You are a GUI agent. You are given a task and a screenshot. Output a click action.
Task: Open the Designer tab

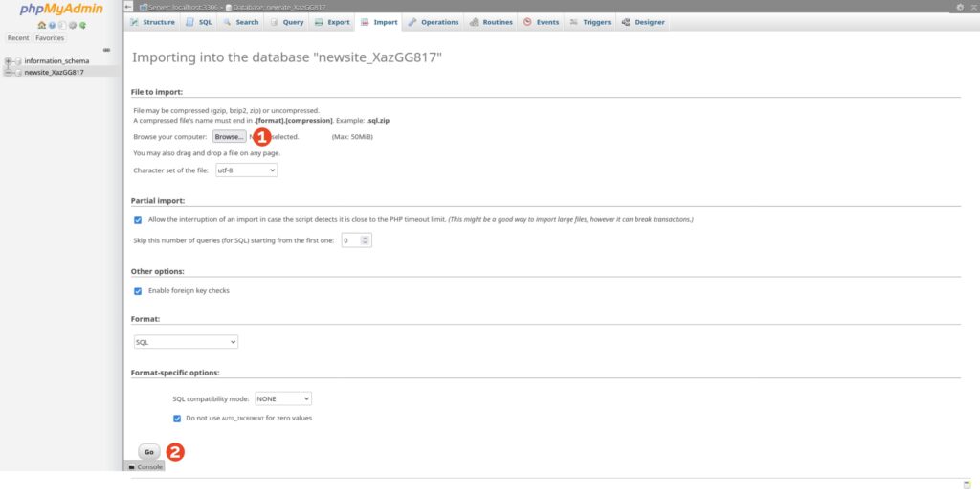pyautogui.click(x=643, y=22)
